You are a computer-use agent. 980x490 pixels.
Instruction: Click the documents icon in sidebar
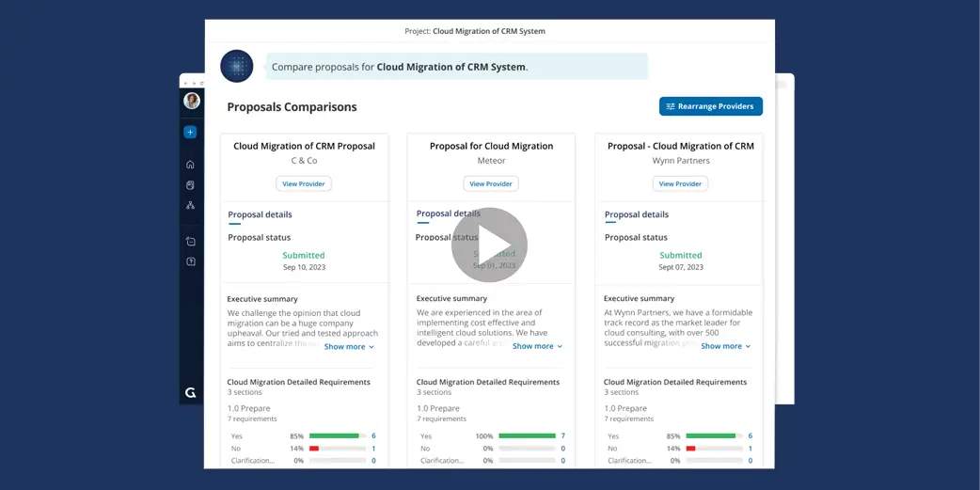[190, 185]
